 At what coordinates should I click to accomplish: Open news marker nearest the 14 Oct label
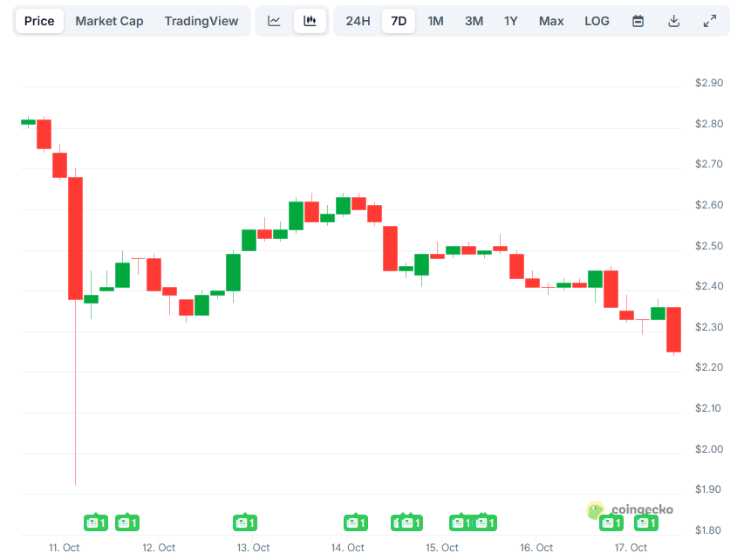[x=355, y=522]
